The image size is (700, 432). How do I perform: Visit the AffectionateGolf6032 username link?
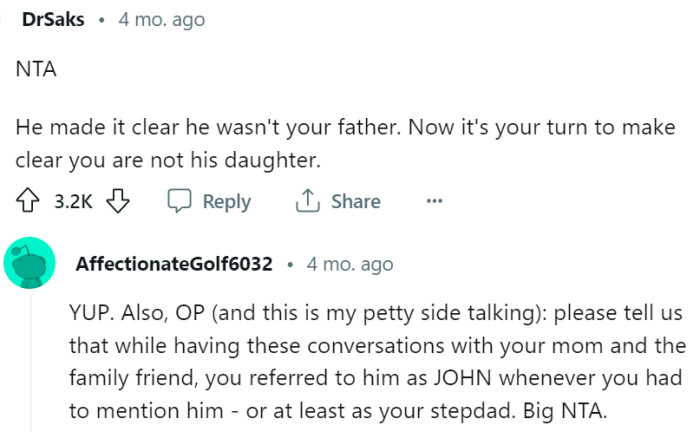[x=174, y=264]
